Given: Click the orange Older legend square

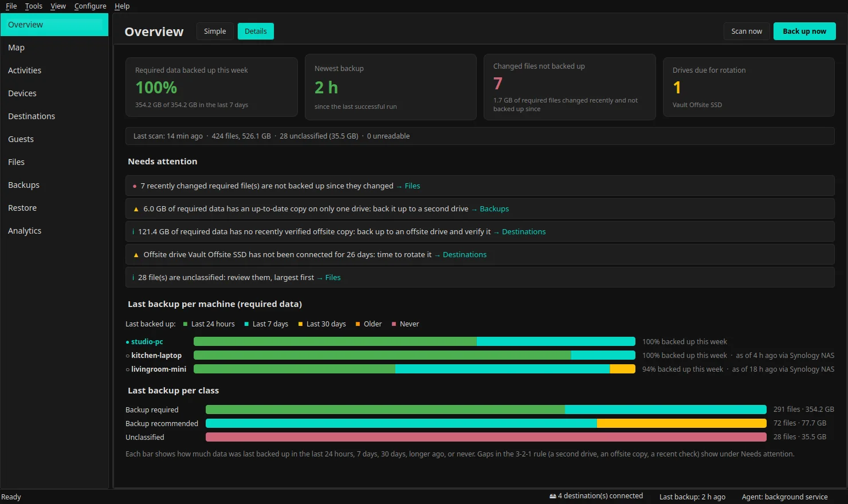Looking at the screenshot, I should (x=358, y=324).
